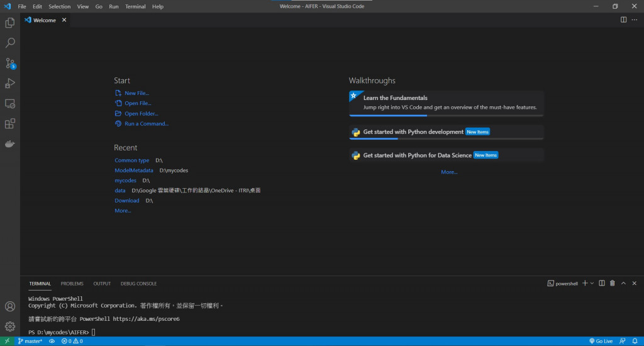Open recent folder ModelMetadata
The width and height of the screenshot is (644, 346).
pyautogui.click(x=133, y=170)
